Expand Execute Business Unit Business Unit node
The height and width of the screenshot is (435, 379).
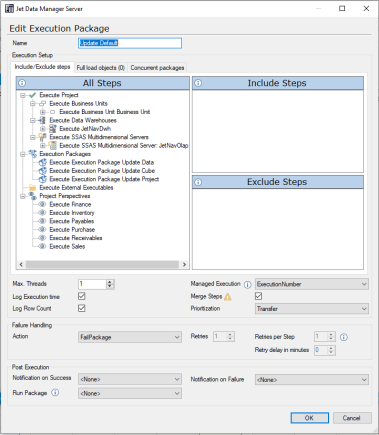tap(43, 112)
